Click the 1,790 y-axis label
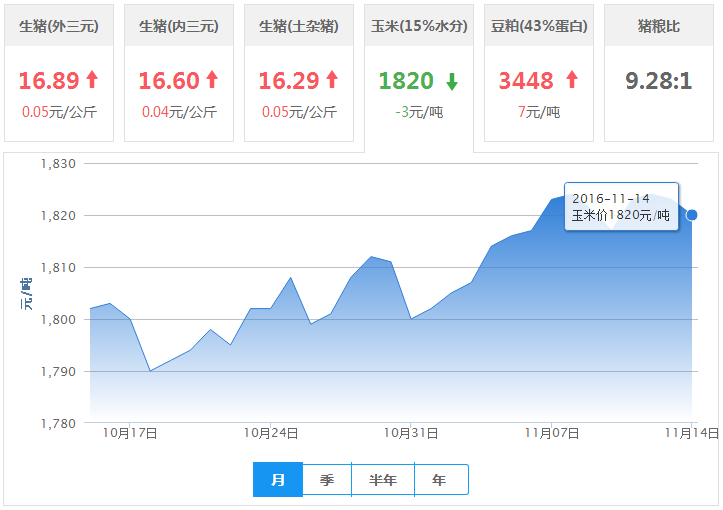 tap(58, 372)
